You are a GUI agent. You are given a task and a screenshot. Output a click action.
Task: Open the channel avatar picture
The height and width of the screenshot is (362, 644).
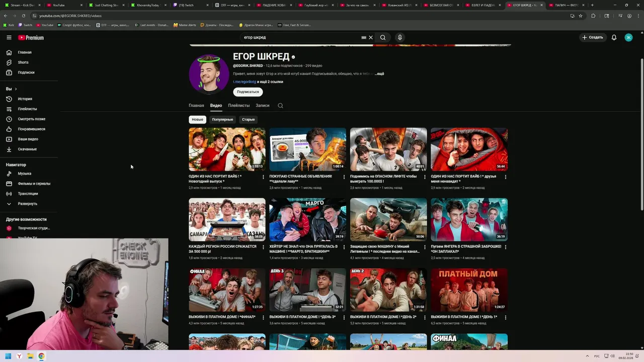click(209, 74)
